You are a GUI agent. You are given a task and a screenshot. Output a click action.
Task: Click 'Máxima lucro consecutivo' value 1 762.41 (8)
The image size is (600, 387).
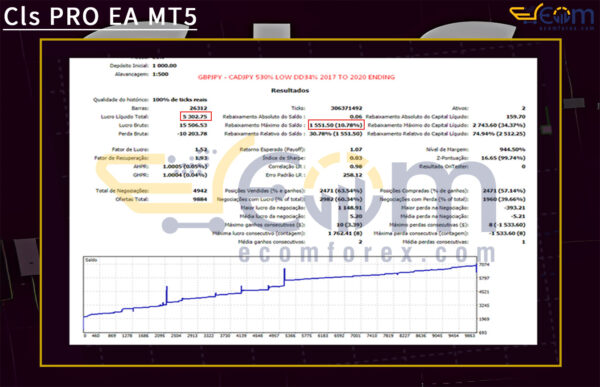point(345,233)
